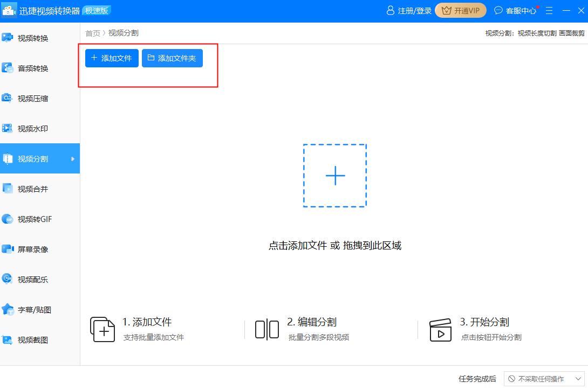588x389 pixels.
Task: Click the 添加文件夹 button
Action: point(172,58)
